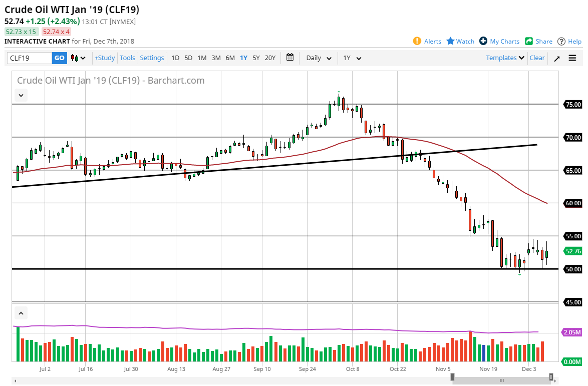
Task: Click the GO button
Action: 59,58
